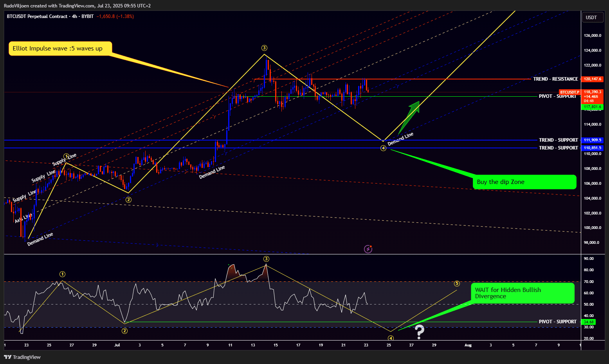Click the PIVOT - SUPPORT label in RSI pane
Image resolution: width=609 pixels, height=364 pixels.
(x=558, y=322)
